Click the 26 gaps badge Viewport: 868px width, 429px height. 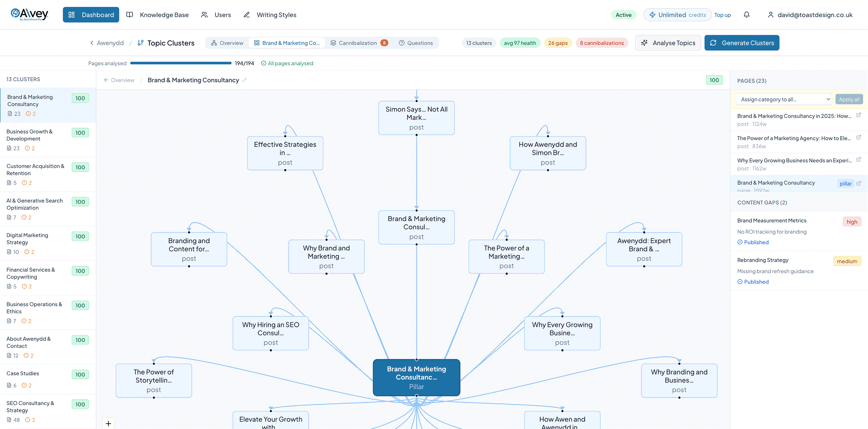pos(558,43)
